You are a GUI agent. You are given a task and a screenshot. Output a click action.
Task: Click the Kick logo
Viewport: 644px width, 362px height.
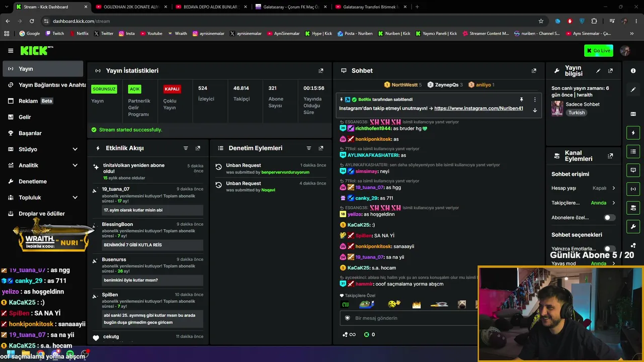click(x=36, y=50)
